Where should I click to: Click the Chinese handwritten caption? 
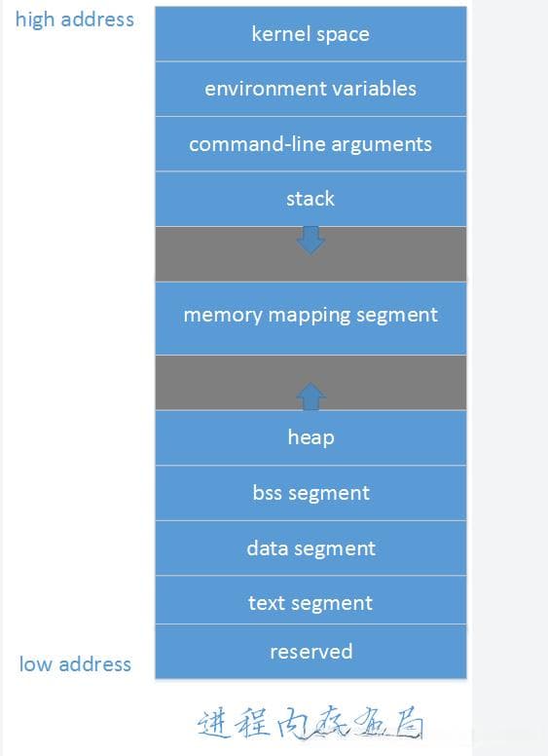[x=311, y=723]
